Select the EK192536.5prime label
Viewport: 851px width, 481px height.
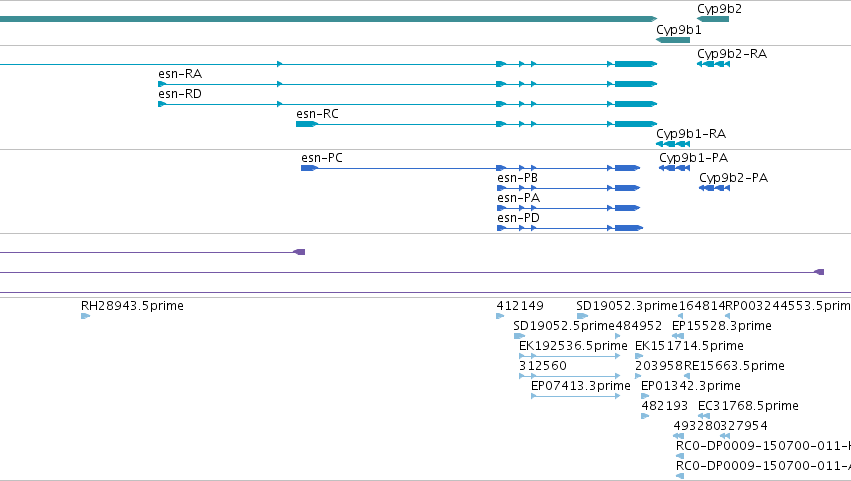pos(573,346)
